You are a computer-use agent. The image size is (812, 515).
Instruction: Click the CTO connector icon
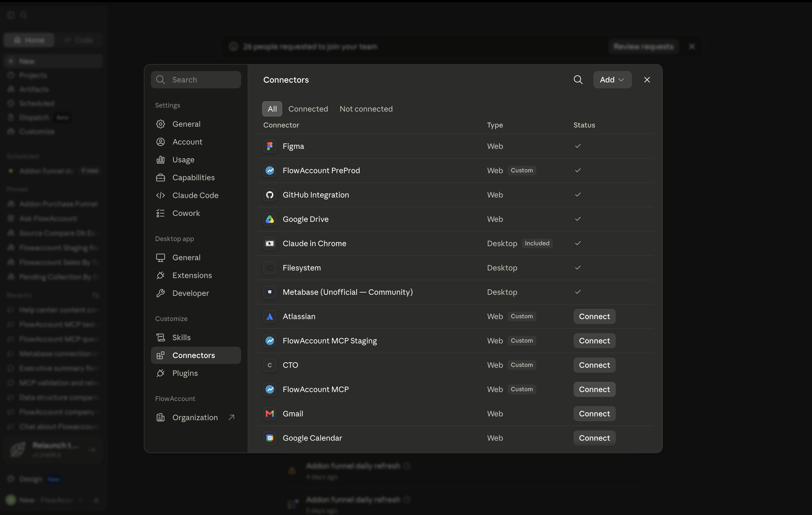pyautogui.click(x=269, y=365)
